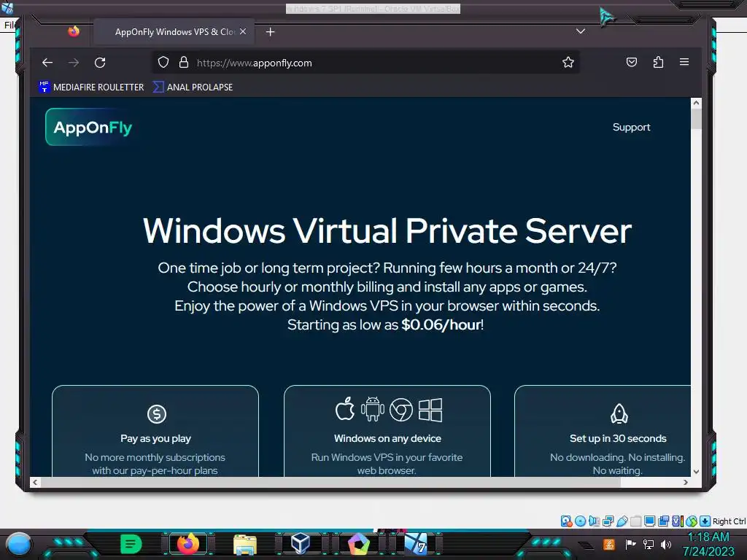Click the padlock site security icon
This screenshot has height=560, width=747.
(x=183, y=63)
